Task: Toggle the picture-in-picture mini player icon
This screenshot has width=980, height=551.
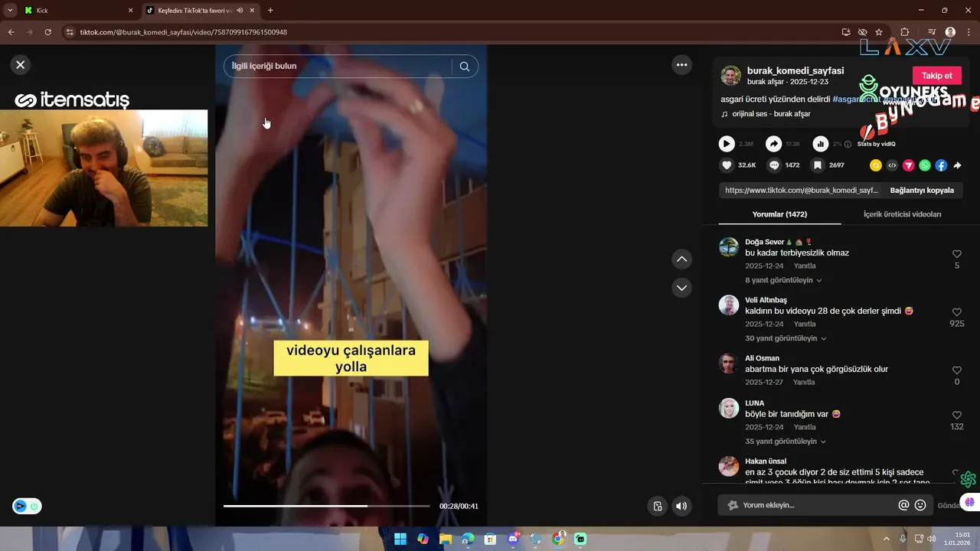Action: coord(657,506)
